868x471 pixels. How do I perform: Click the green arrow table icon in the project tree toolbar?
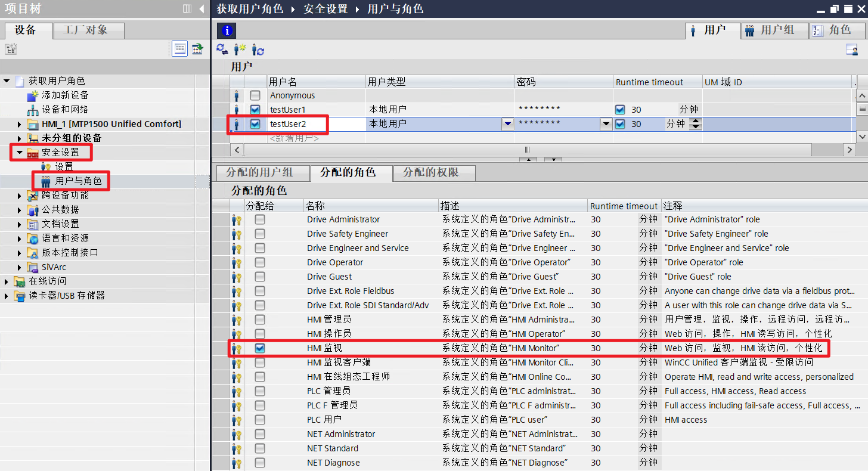point(197,49)
